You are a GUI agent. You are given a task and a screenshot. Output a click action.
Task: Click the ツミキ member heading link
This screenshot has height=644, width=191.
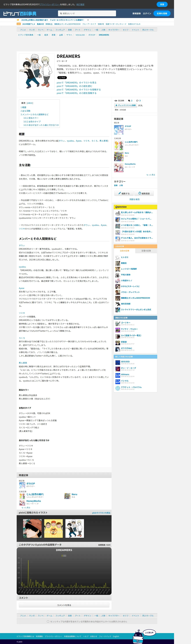(x=22, y=313)
